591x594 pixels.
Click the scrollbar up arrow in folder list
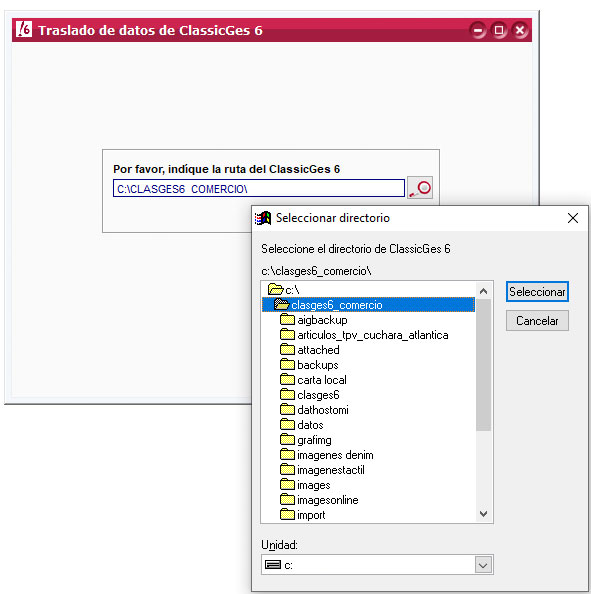pyautogui.click(x=483, y=291)
